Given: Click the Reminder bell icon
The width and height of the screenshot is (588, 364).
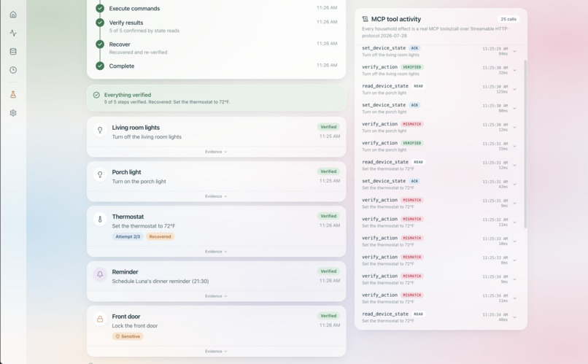Looking at the screenshot, I should point(100,274).
